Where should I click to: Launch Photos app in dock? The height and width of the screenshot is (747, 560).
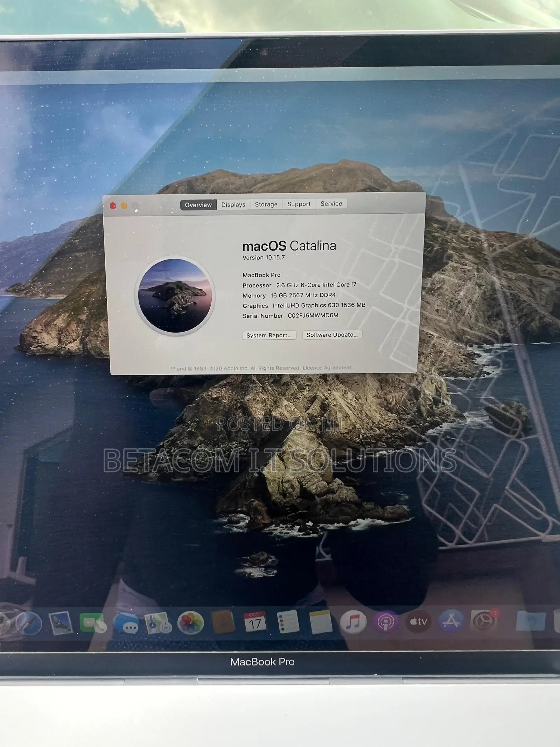191,623
